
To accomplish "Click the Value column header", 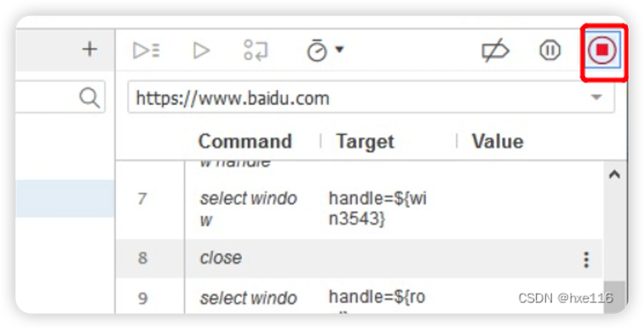I will point(497,141).
